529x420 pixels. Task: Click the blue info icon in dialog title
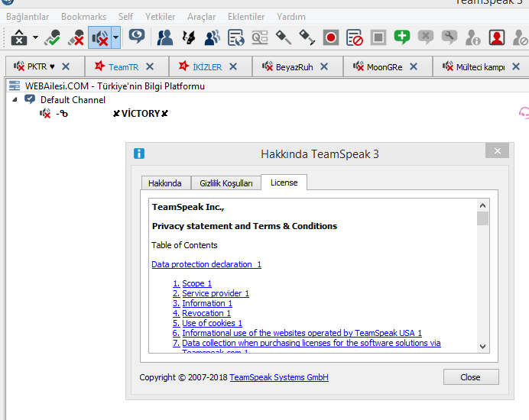(x=139, y=153)
